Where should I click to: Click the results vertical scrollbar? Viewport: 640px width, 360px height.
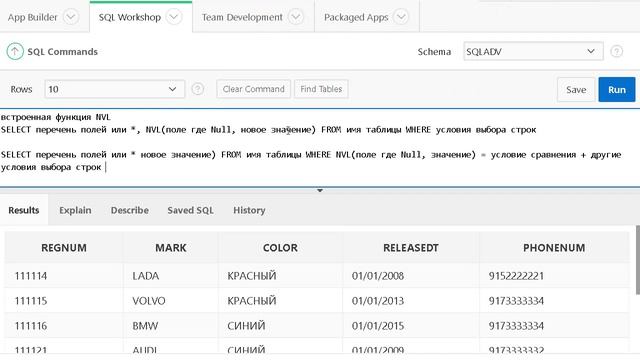pos(638,260)
